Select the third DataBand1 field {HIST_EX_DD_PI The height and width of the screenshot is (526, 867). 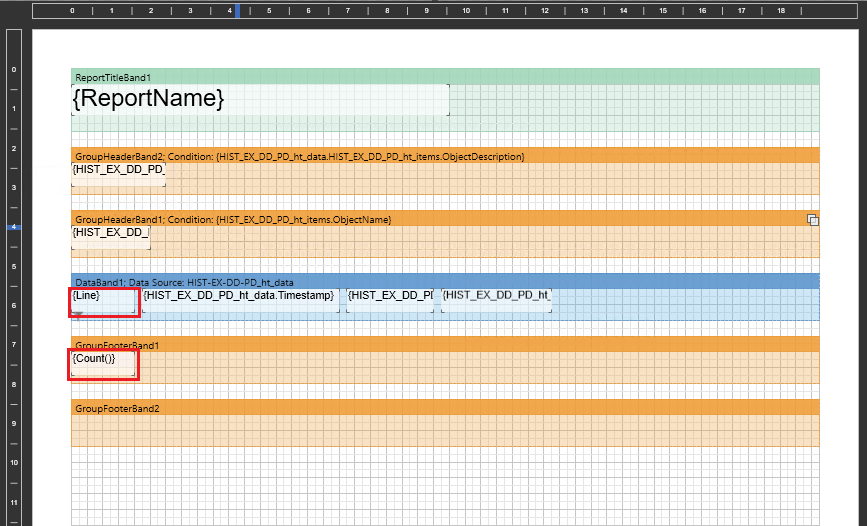point(390,300)
